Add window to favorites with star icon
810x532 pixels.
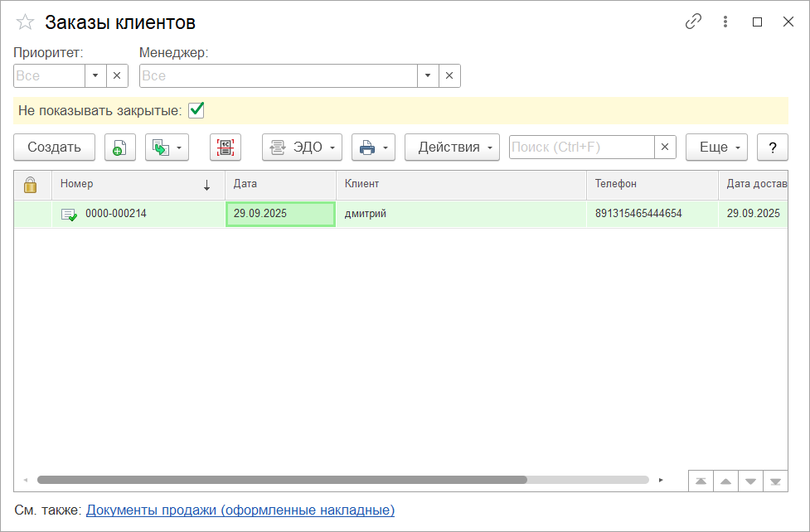[26, 22]
